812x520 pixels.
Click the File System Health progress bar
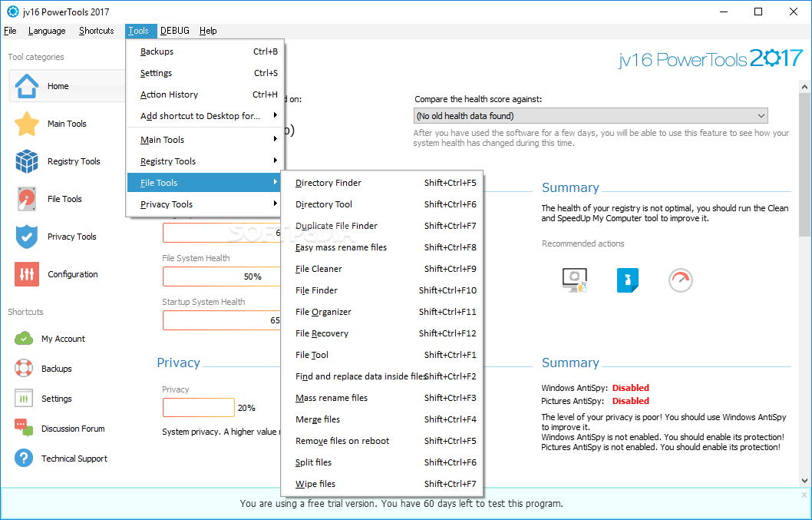pos(222,277)
